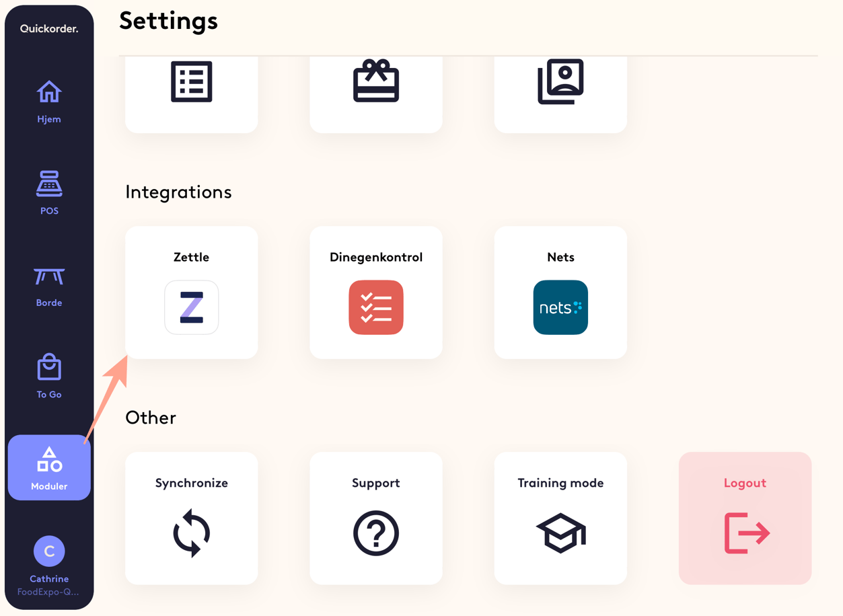Open the Zettle integration tile
Screen dimensions: 843x616
click(x=191, y=293)
